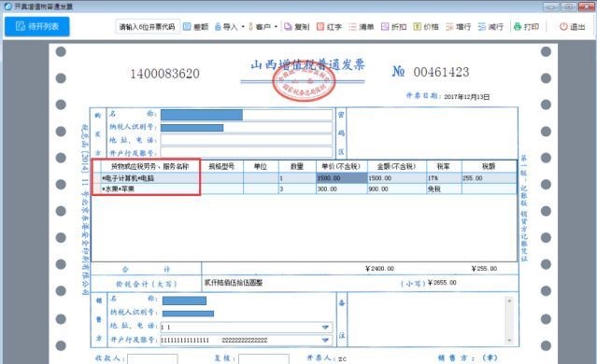Expand the 客户 dropdown arrow

click(x=276, y=27)
